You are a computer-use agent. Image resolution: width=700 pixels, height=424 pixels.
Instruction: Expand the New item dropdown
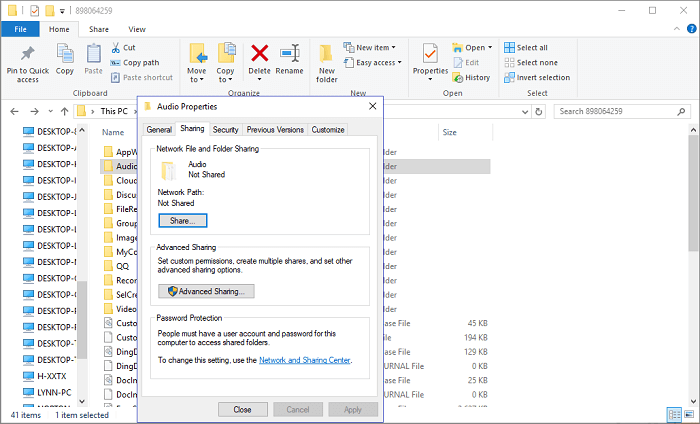click(x=392, y=47)
